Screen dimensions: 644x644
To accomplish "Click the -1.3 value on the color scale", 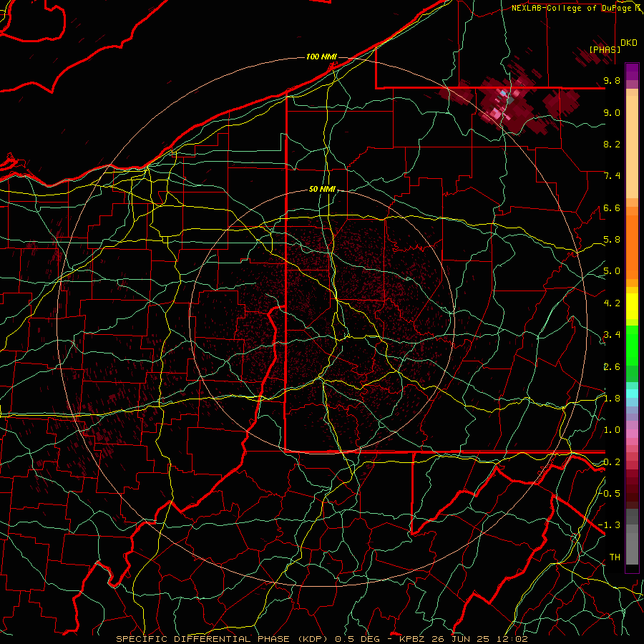I will click(x=610, y=525).
